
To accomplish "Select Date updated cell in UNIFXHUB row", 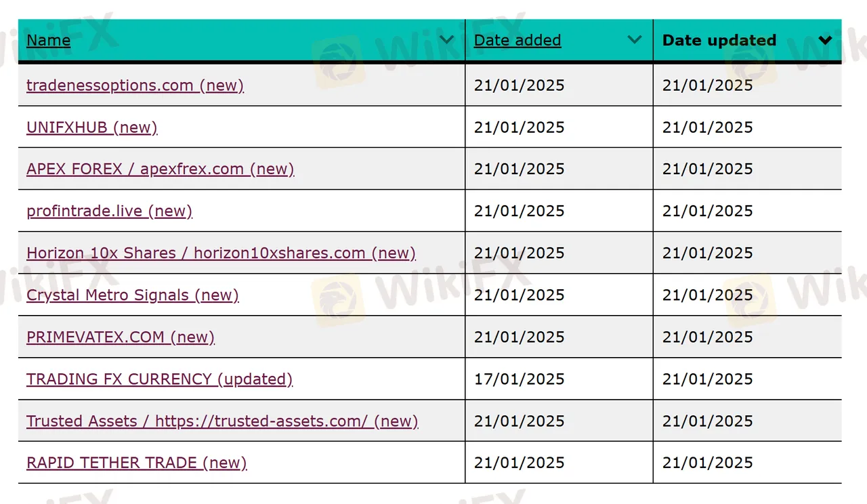I will click(x=748, y=127).
